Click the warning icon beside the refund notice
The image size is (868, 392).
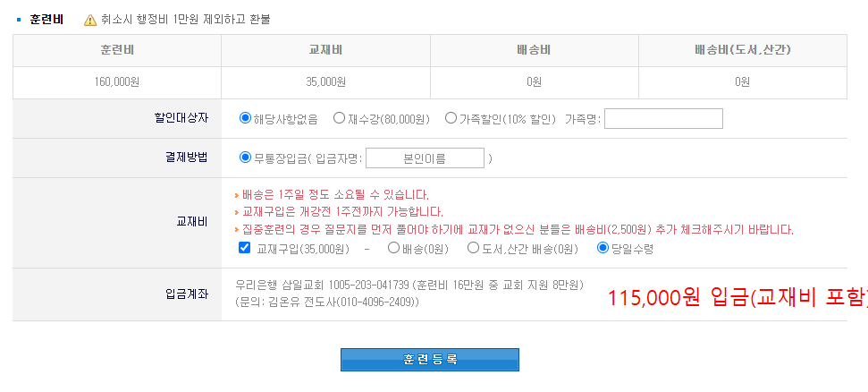click(x=89, y=19)
